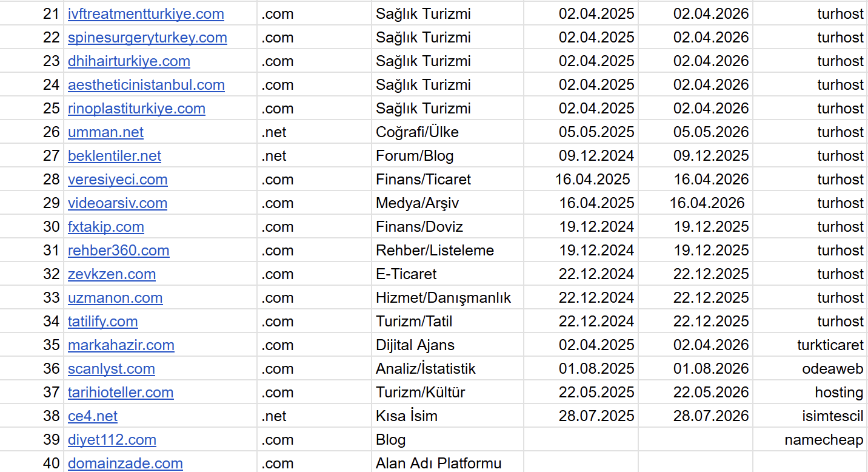Image resolution: width=868 pixels, height=472 pixels.
Task: Visit the domainzade.com link
Action: (125, 464)
